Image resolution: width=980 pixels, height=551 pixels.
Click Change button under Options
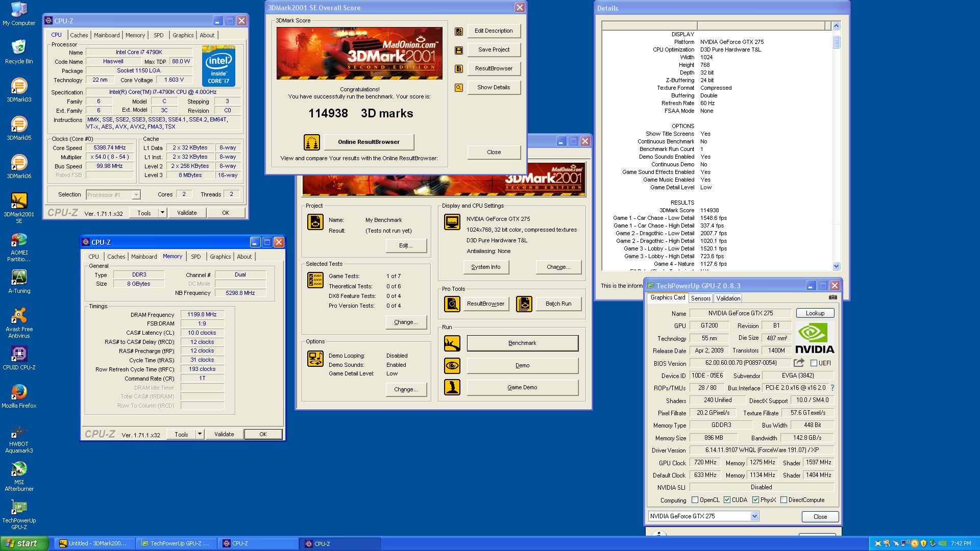click(x=406, y=389)
